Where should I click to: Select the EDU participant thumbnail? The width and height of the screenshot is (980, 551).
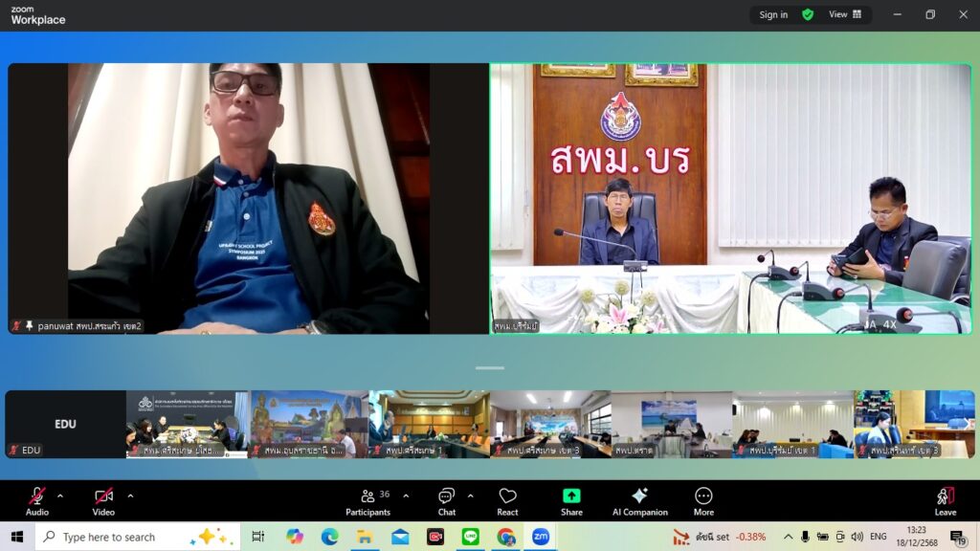[x=65, y=424]
